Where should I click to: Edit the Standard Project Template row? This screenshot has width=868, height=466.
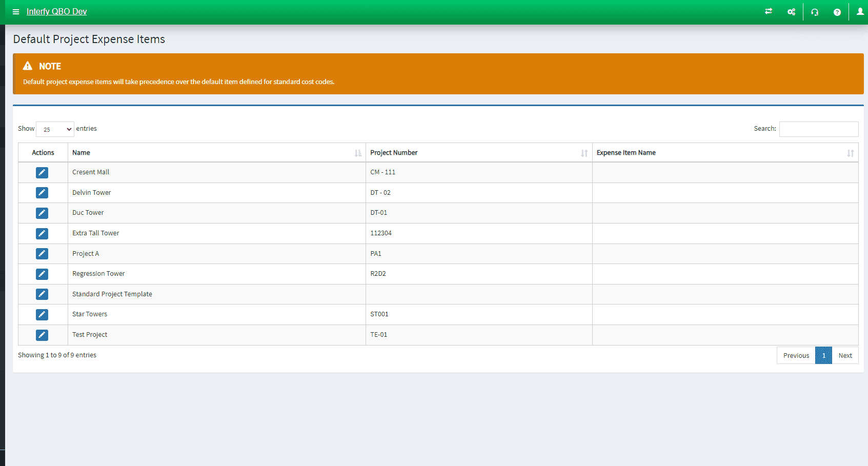tap(42, 294)
